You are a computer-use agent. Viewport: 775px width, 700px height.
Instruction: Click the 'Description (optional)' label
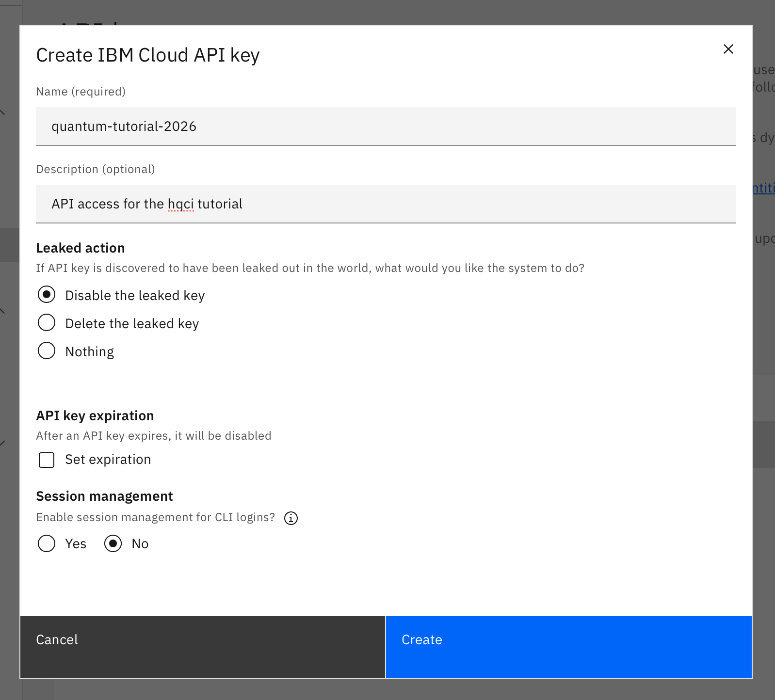[96, 169]
